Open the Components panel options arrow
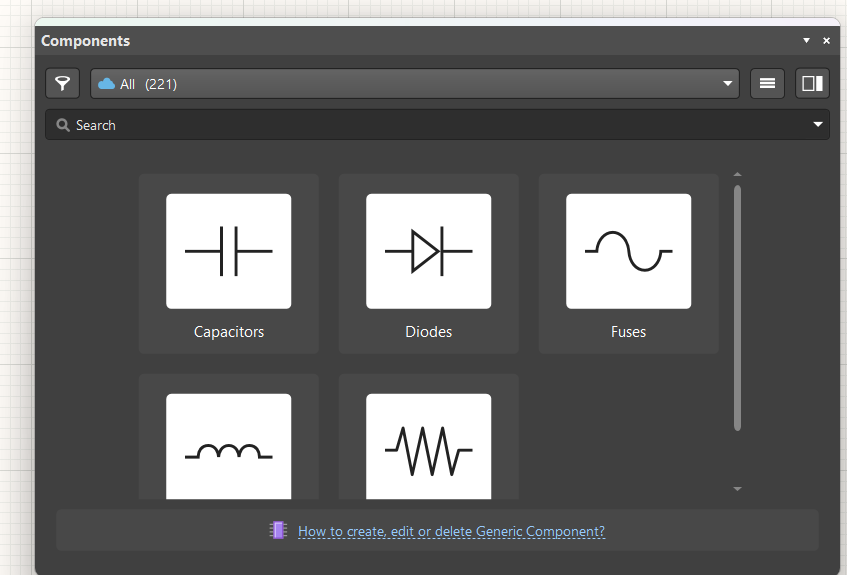 click(806, 41)
